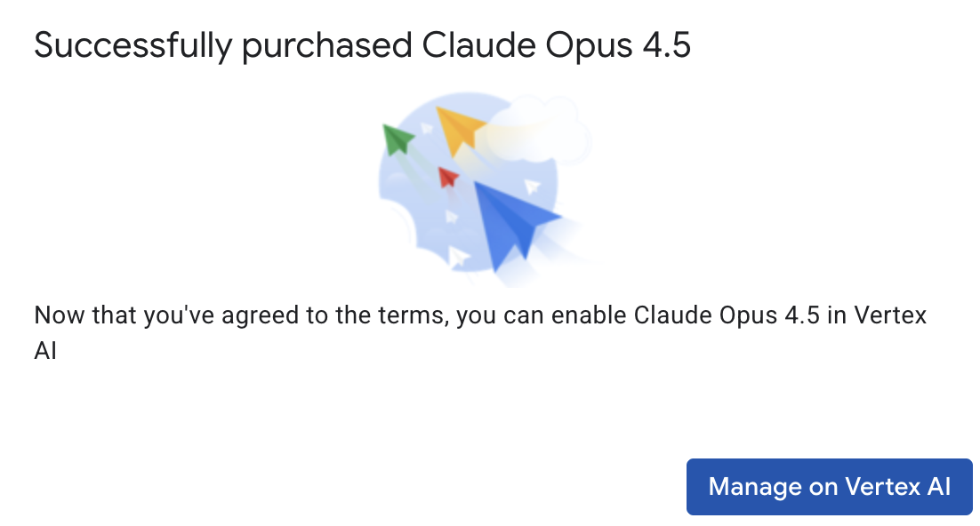Image resolution: width=980 pixels, height=526 pixels.
Task: Click the white plane right of the red plane
Action: click(x=532, y=187)
